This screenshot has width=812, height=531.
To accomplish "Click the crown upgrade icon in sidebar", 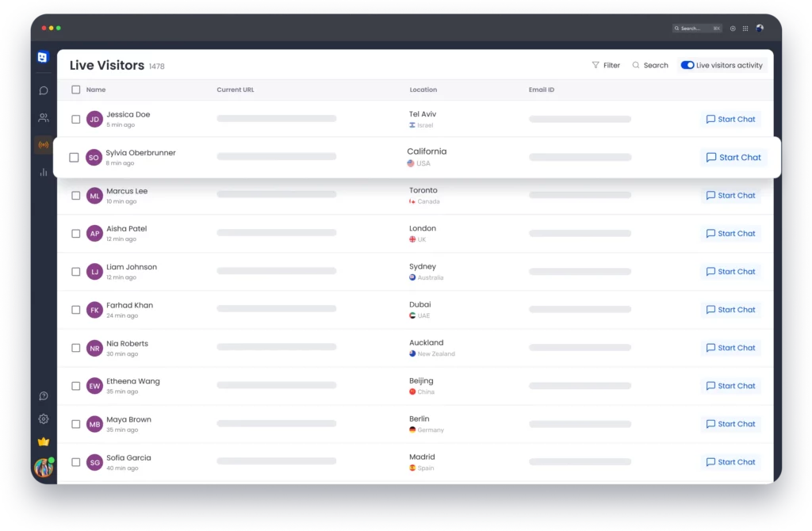I will coord(44,441).
